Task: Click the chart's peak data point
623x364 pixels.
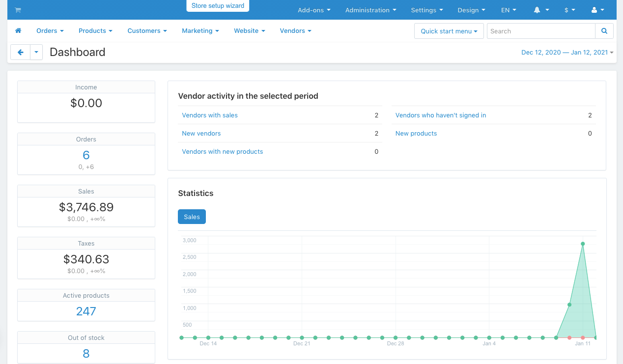Action: tap(583, 244)
